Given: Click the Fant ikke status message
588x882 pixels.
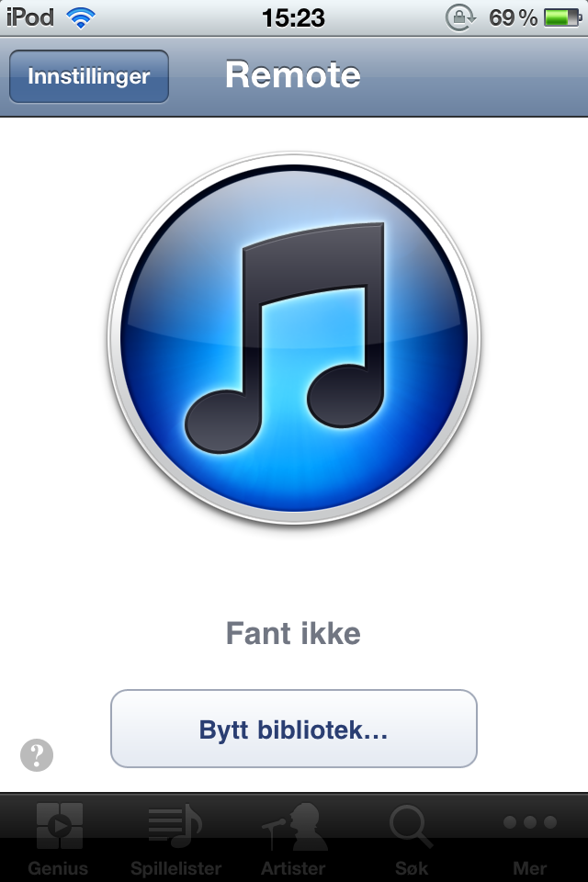Looking at the screenshot, I should pyautogui.click(x=293, y=633).
